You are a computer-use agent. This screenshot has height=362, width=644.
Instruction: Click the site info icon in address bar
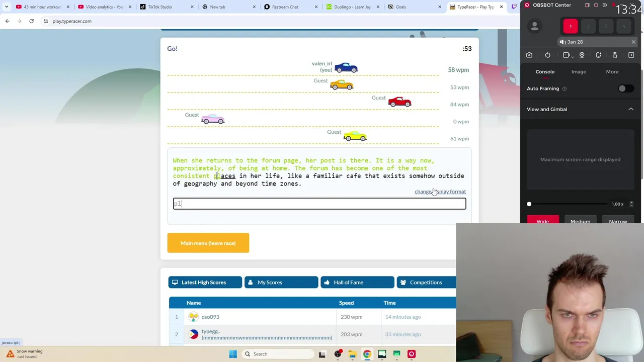[x=46, y=21]
